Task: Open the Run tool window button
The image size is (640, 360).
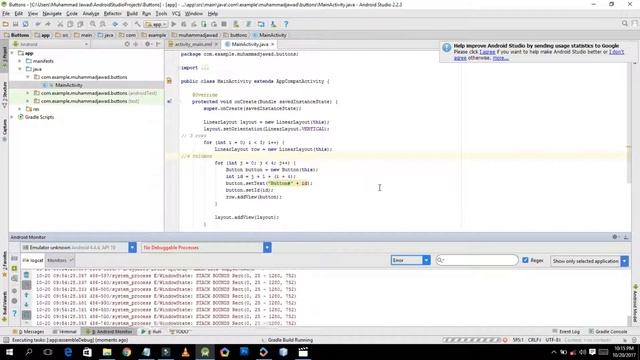Action: point(152,331)
